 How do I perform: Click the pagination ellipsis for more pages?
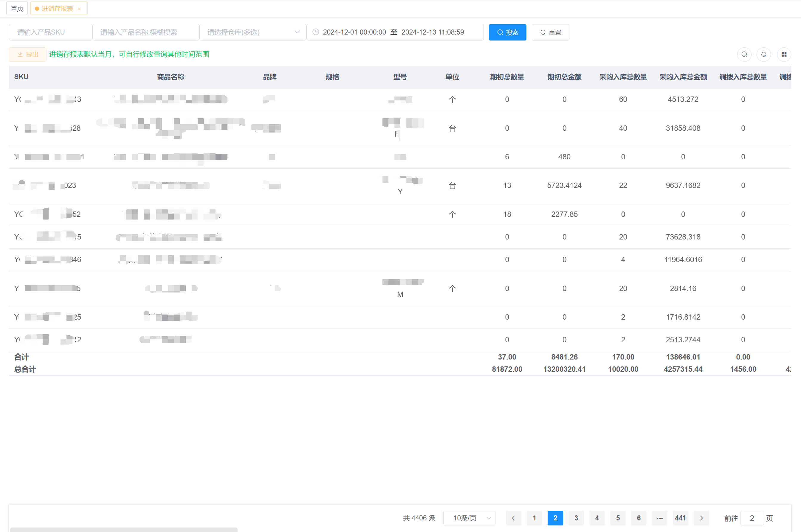[x=659, y=518]
